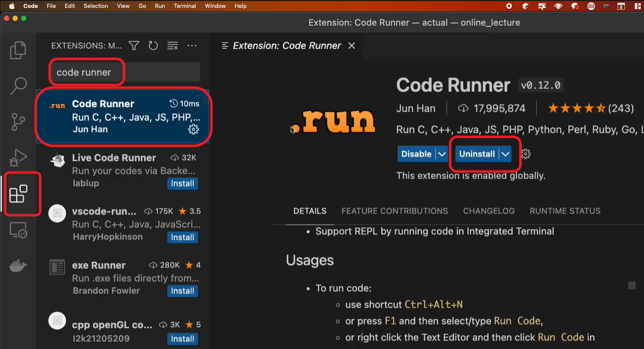
Task: Click the 17,995,874 install count
Action: (x=491, y=108)
